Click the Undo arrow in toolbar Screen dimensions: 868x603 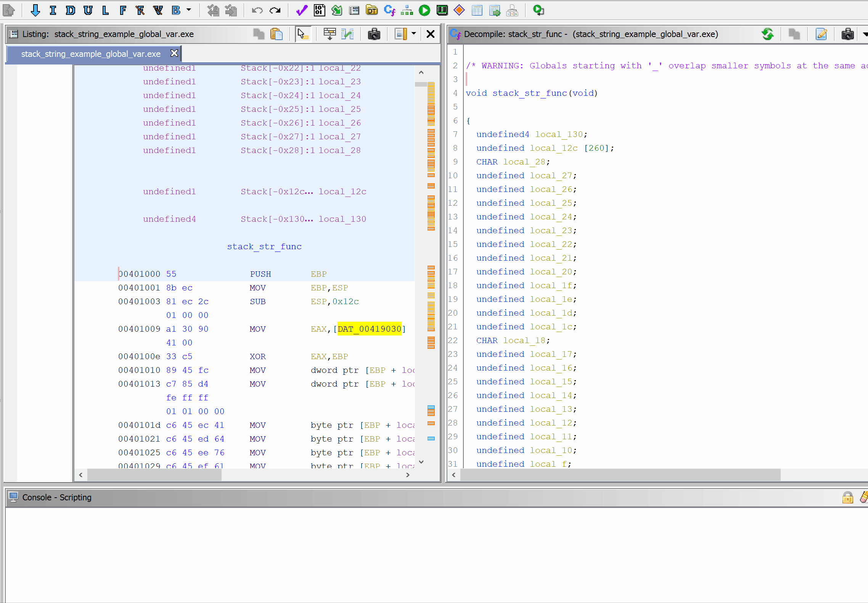coord(257,10)
